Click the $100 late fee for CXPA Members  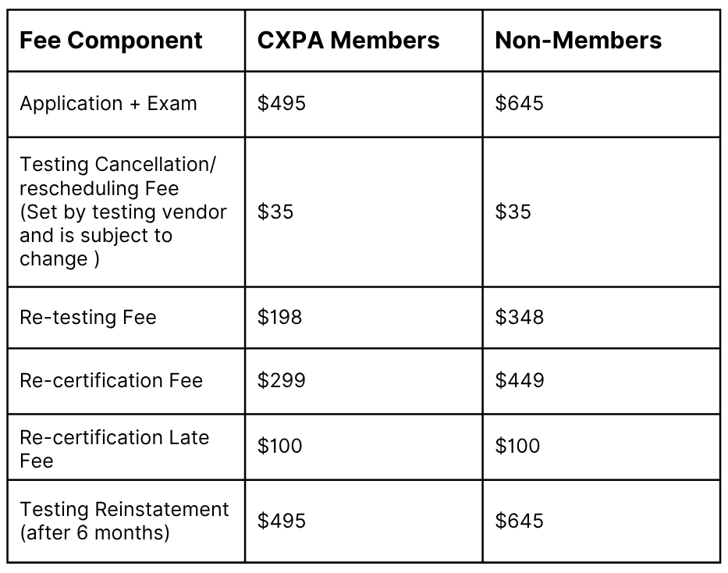[279, 446]
